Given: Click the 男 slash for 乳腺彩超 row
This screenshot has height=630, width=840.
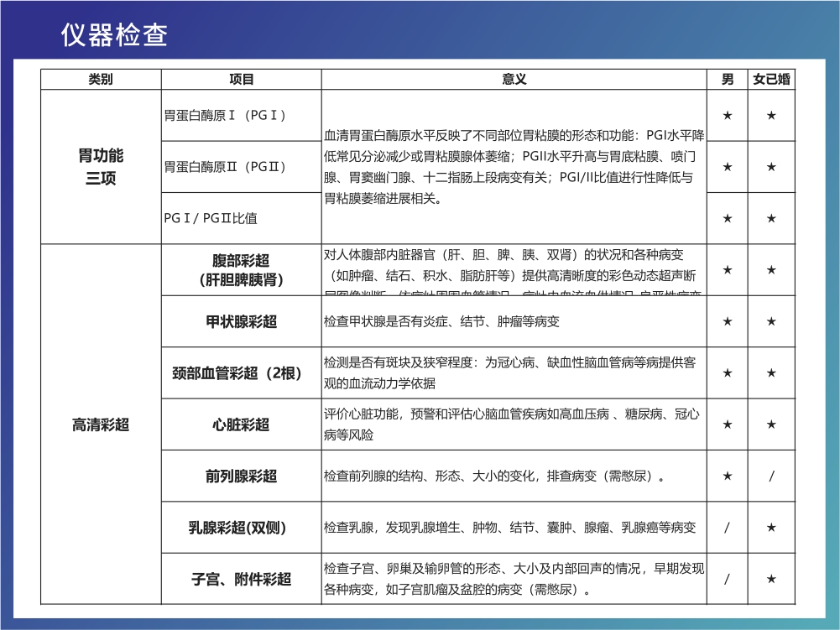Looking at the screenshot, I should (727, 527).
